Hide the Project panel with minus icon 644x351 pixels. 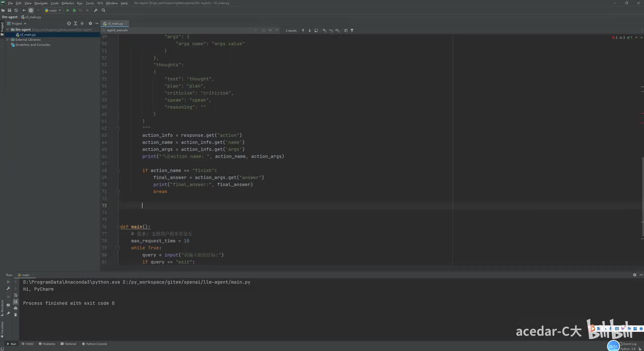point(97,24)
